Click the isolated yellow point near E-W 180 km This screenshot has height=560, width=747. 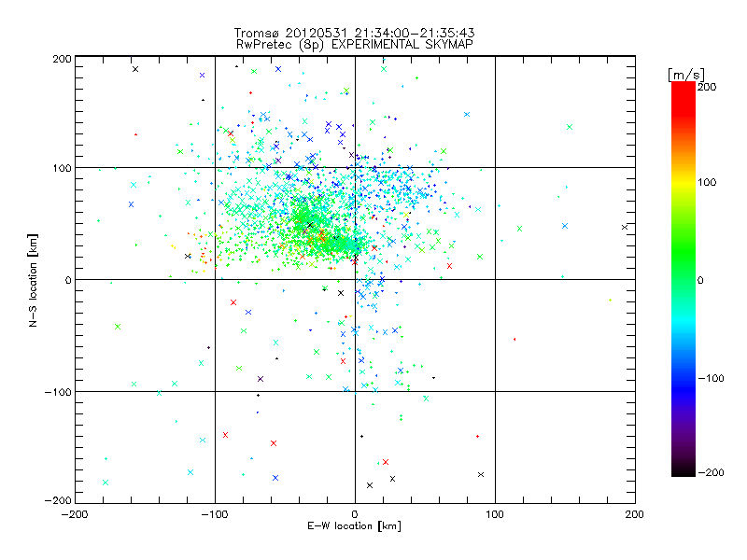(x=611, y=300)
